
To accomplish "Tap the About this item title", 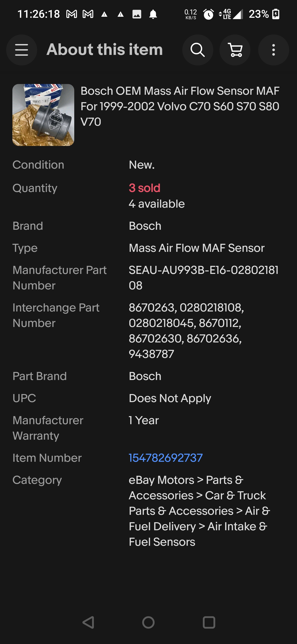I will pyautogui.click(x=105, y=50).
